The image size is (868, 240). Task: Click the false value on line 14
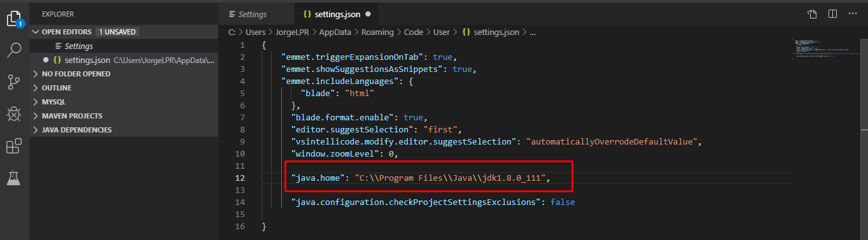pyautogui.click(x=563, y=202)
